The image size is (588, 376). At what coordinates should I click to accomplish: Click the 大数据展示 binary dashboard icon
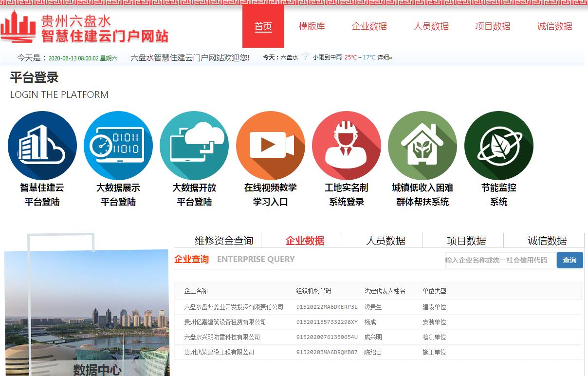[x=118, y=146]
